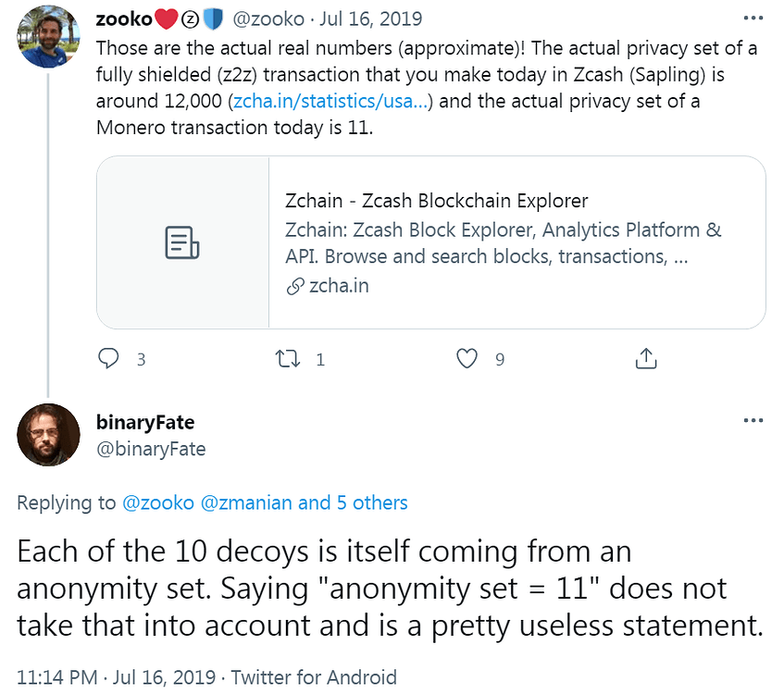
Task: Open binaryFate's profile picture
Action: pos(48,434)
